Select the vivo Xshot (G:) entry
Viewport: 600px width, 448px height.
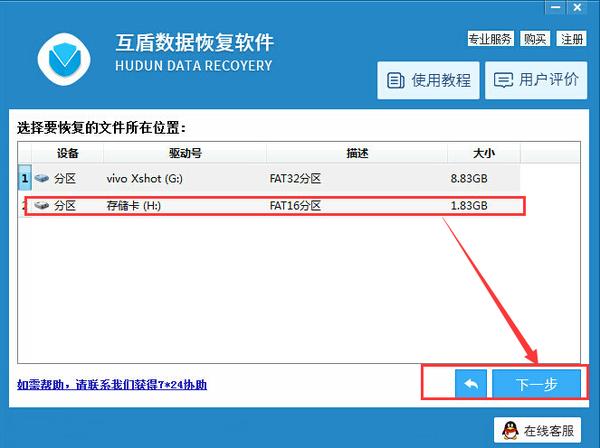coord(144,178)
